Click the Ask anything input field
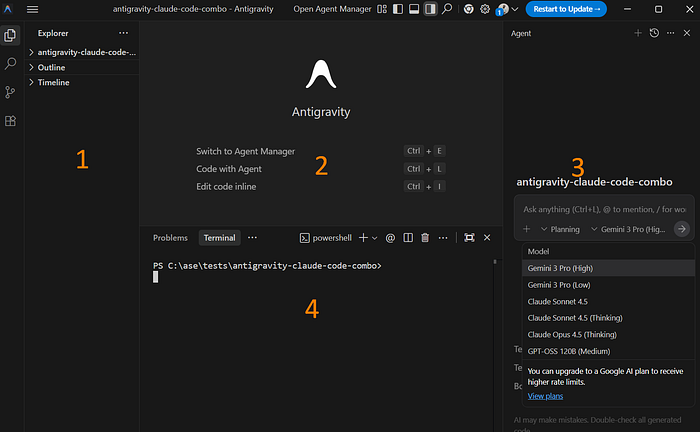This screenshot has width=700, height=432. pyautogui.click(x=604, y=209)
